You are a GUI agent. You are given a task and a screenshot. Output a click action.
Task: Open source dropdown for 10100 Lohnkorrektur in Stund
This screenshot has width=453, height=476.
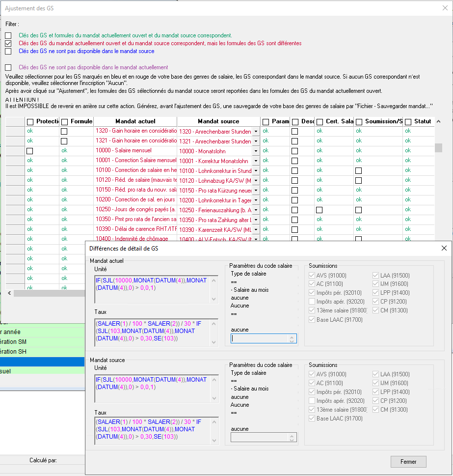pos(256,170)
